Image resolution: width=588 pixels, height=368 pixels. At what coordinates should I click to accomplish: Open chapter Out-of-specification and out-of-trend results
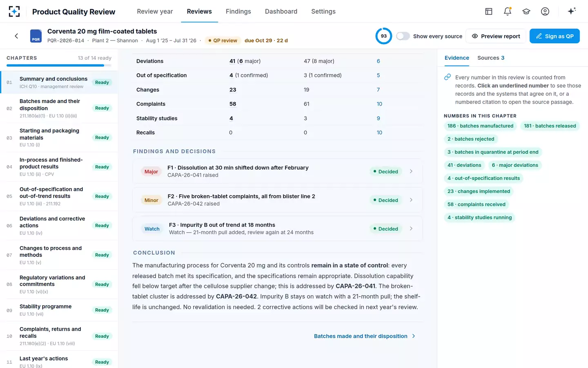tap(59, 196)
